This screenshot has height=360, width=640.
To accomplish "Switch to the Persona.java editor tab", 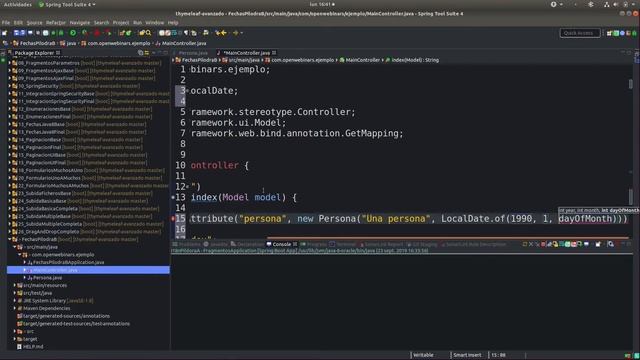I will pyautogui.click(x=193, y=53).
